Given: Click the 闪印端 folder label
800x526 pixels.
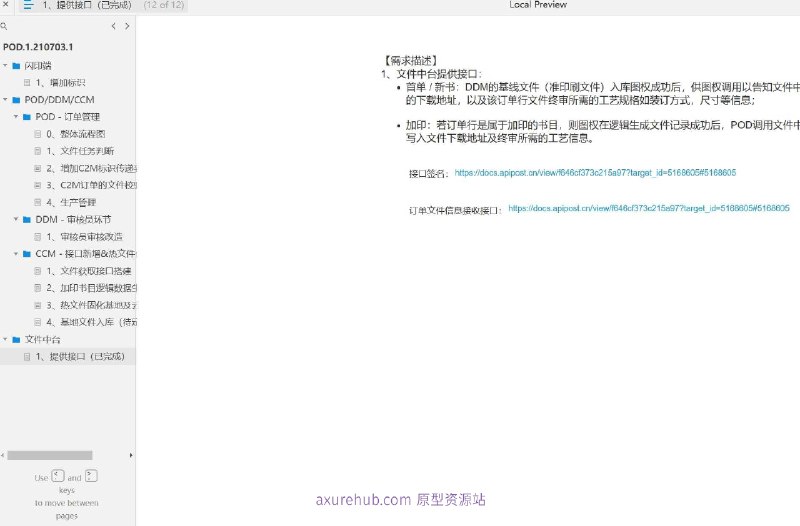Looking at the screenshot, I should [x=38, y=66].
